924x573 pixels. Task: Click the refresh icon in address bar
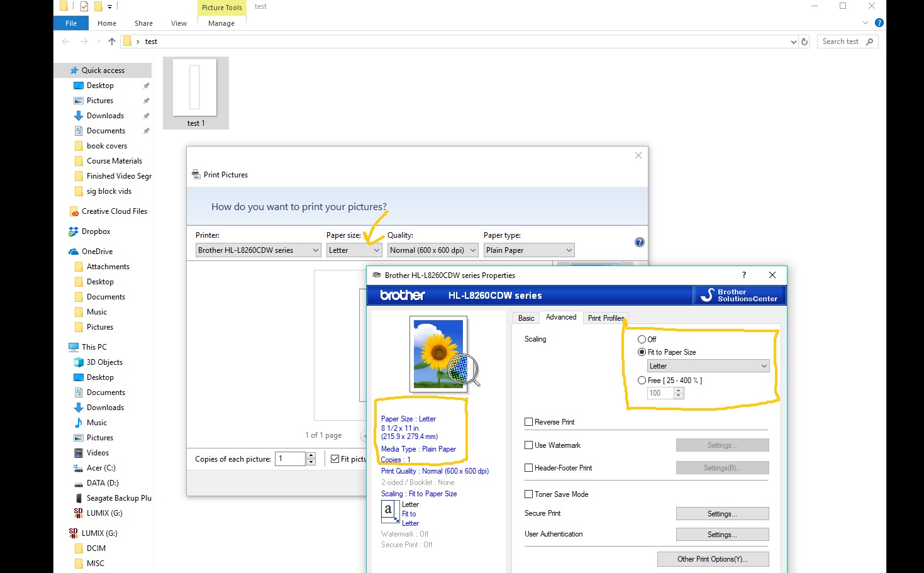pos(804,42)
